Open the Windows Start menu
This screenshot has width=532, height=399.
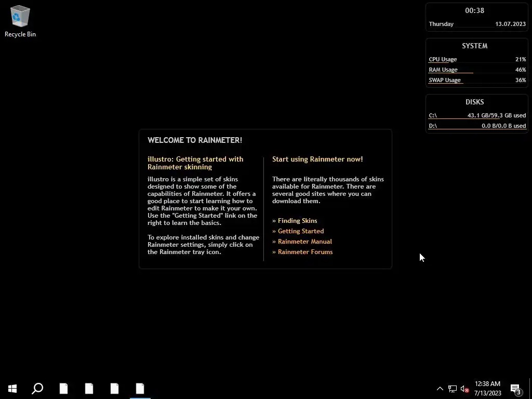click(x=12, y=389)
